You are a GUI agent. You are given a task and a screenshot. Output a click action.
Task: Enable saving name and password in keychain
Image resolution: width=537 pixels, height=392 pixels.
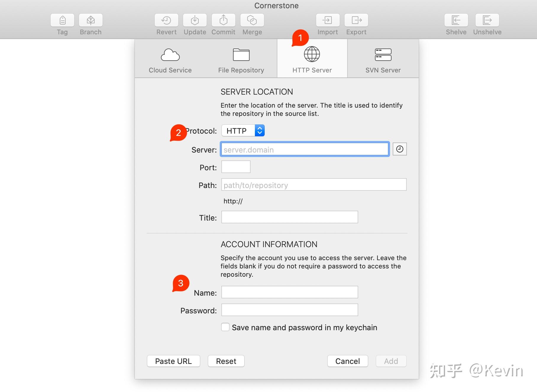(225, 327)
